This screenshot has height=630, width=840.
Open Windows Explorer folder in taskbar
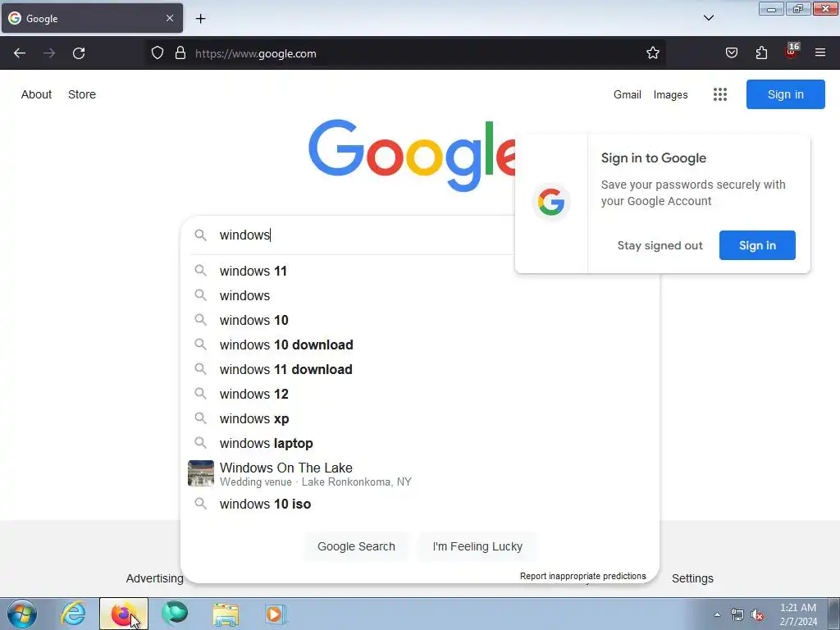click(226, 614)
